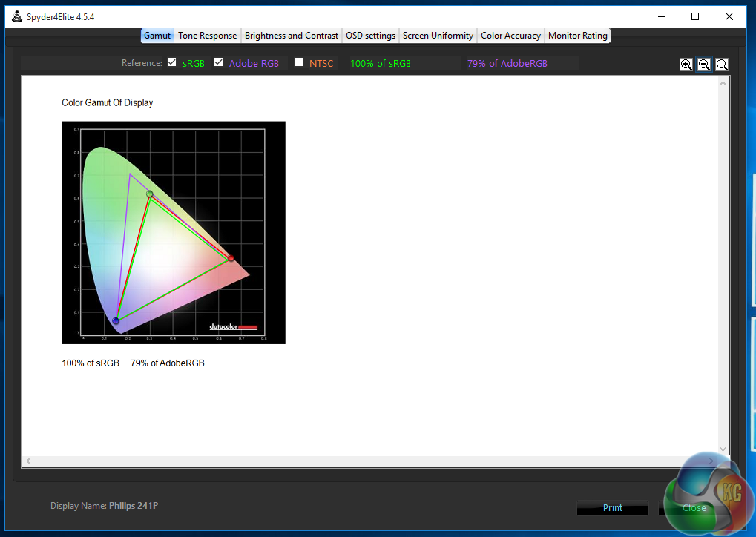Go to the Screen Uniformity tab
756x537 pixels.
pyautogui.click(x=438, y=36)
